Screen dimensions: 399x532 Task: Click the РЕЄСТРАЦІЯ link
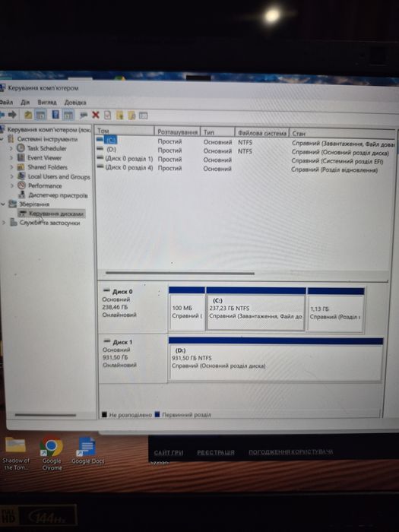(216, 452)
